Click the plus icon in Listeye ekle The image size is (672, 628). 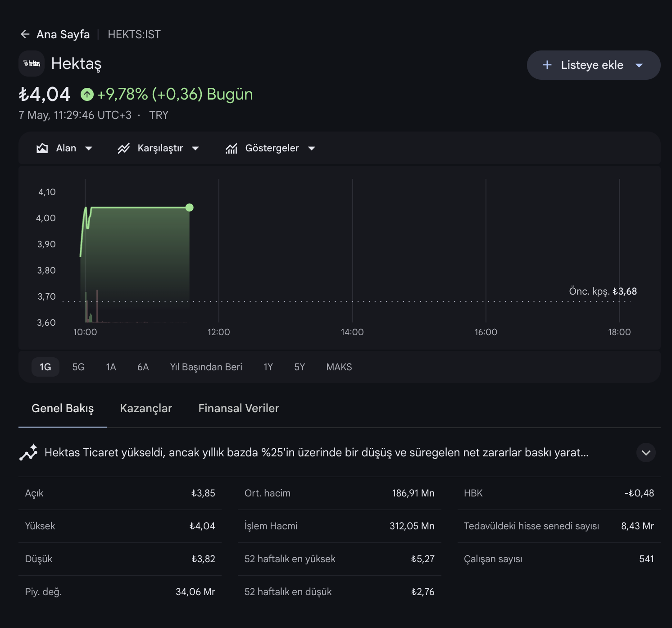coord(547,65)
